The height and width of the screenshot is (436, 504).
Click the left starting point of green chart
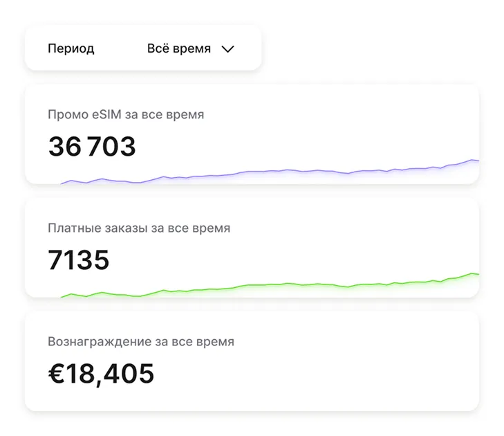point(62,297)
